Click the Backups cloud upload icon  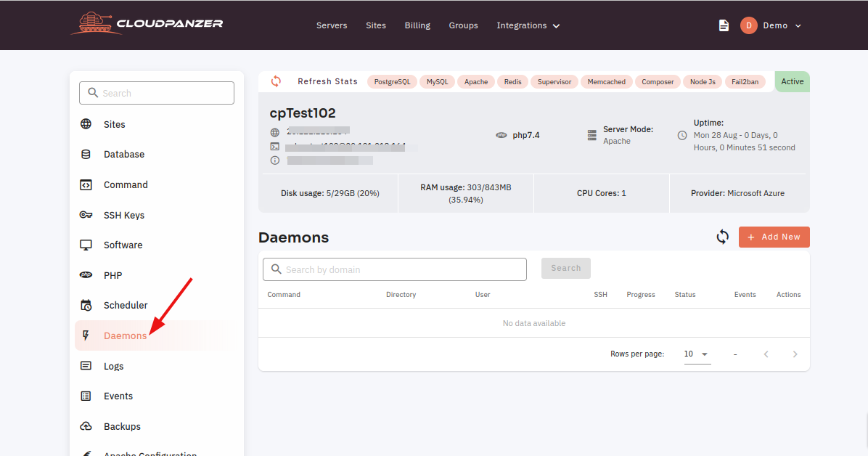pos(86,426)
